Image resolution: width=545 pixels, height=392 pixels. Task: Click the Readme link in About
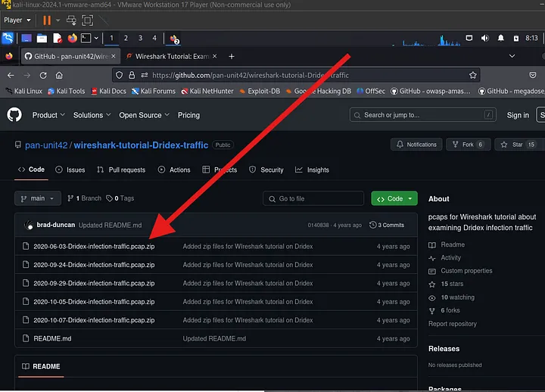tap(453, 244)
